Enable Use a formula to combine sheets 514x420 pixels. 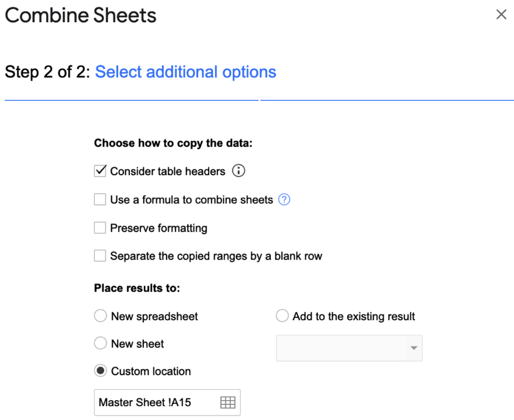pyautogui.click(x=100, y=199)
